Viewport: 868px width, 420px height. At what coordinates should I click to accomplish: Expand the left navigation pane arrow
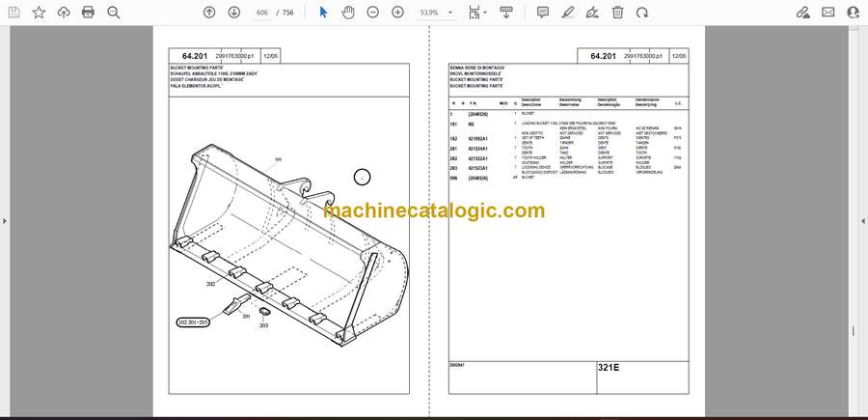point(5,221)
